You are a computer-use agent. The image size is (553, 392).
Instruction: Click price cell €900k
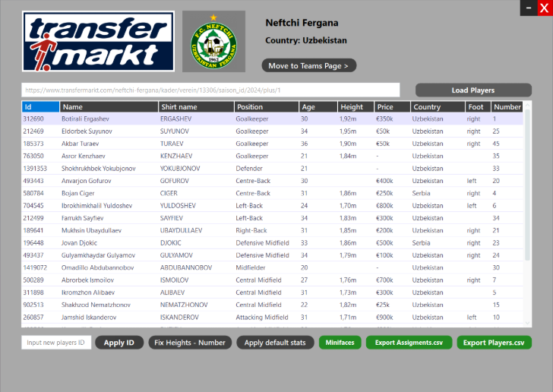click(x=384, y=318)
